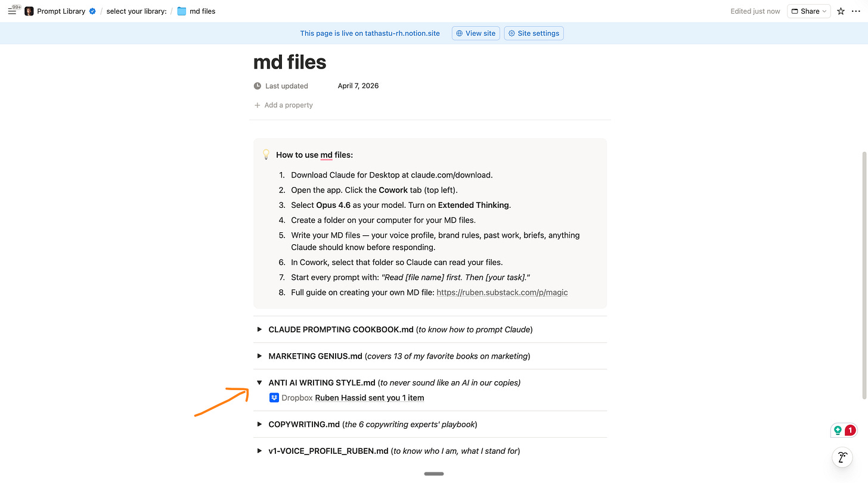Click the 'How to use md files:' heading

click(314, 155)
